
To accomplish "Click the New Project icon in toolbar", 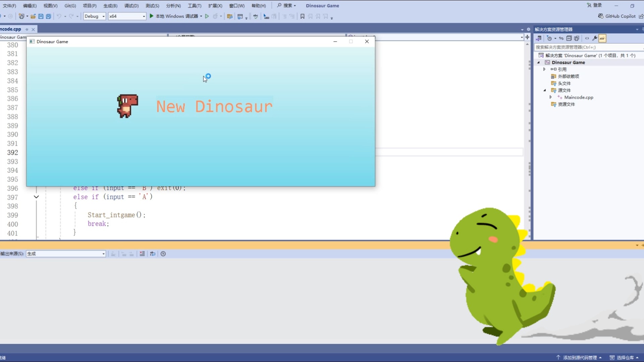I will 21,16.
